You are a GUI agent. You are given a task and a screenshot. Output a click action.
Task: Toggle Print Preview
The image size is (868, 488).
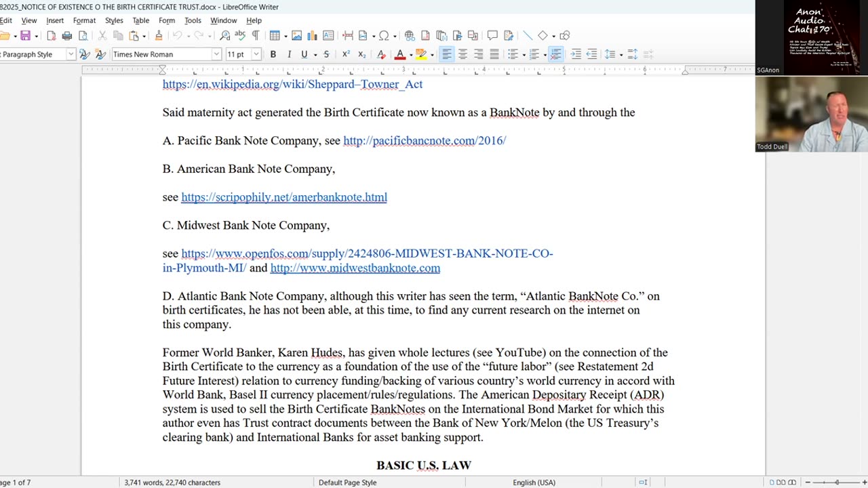pos(83,36)
